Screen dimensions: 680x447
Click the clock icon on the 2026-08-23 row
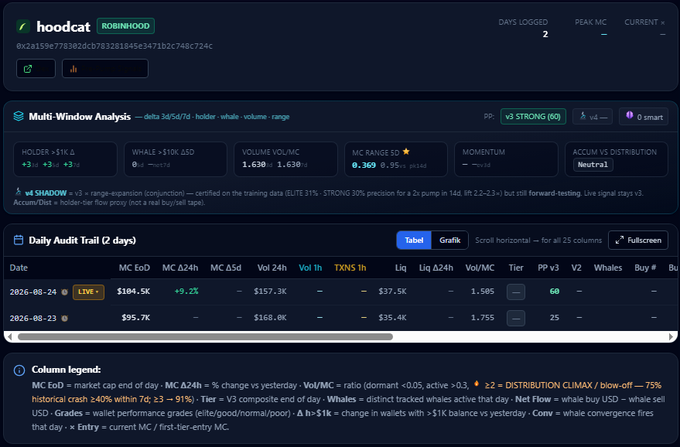coord(65,318)
